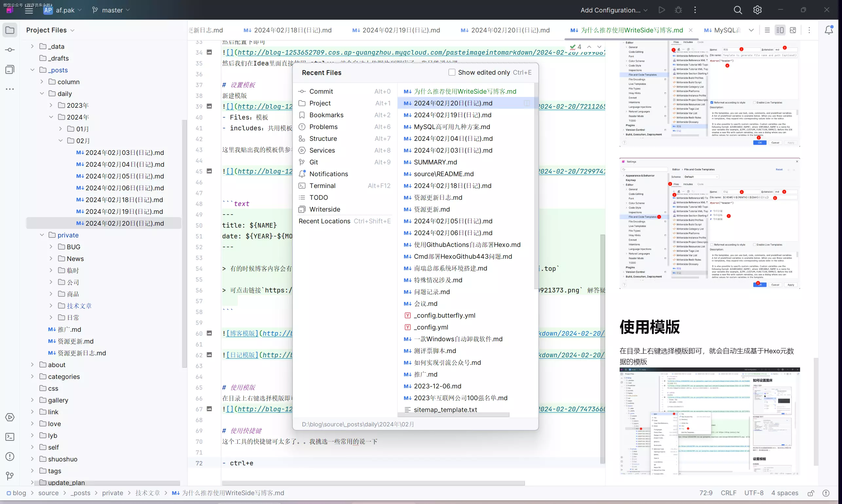Screen dimensions: 842x504
Task: Open the master branch dropdown
Action: coord(111,10)
